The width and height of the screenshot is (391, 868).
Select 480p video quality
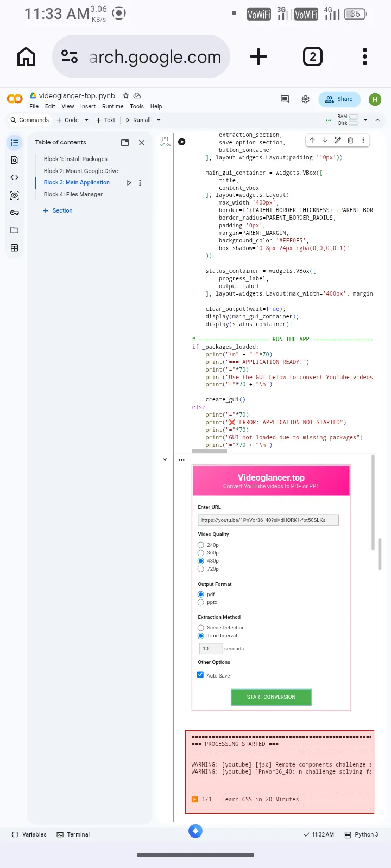pos(201,561)
